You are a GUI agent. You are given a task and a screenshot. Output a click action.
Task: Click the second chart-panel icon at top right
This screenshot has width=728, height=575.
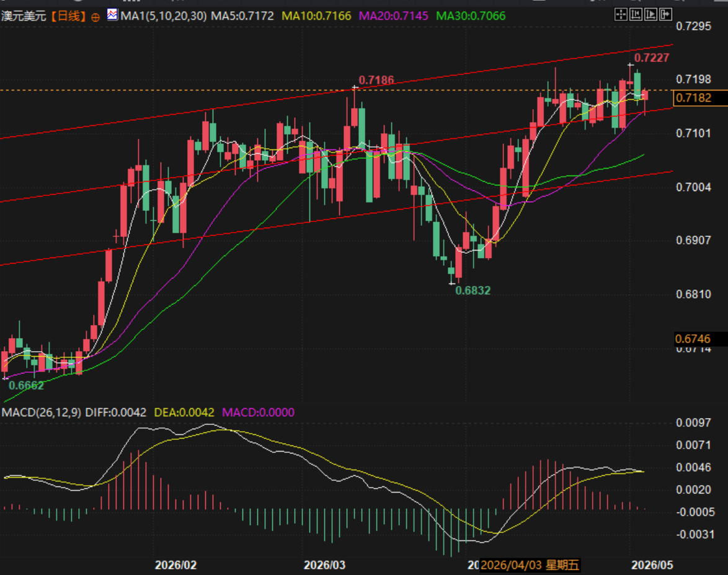pos(636,14)
